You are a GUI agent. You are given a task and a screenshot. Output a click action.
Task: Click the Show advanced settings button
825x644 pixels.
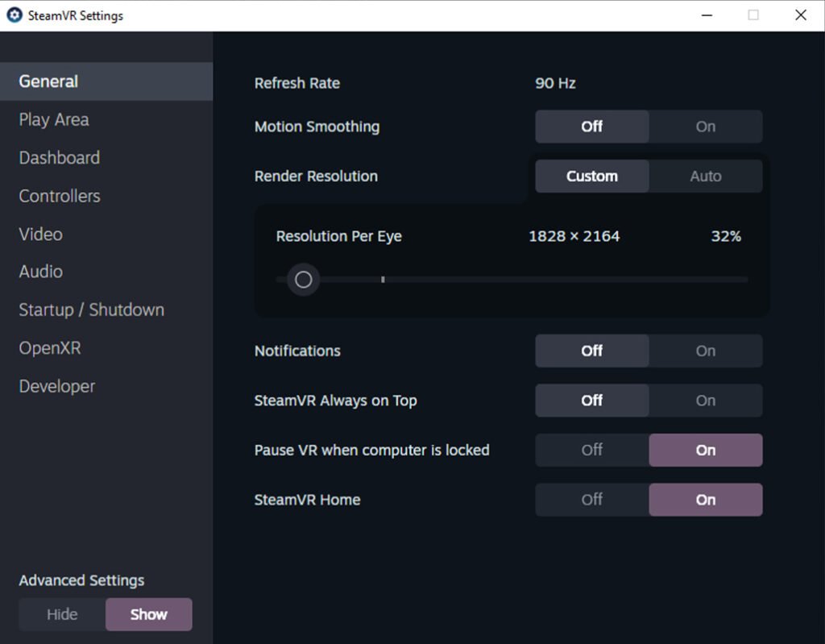pyautogui.click(x=149, y=614)
